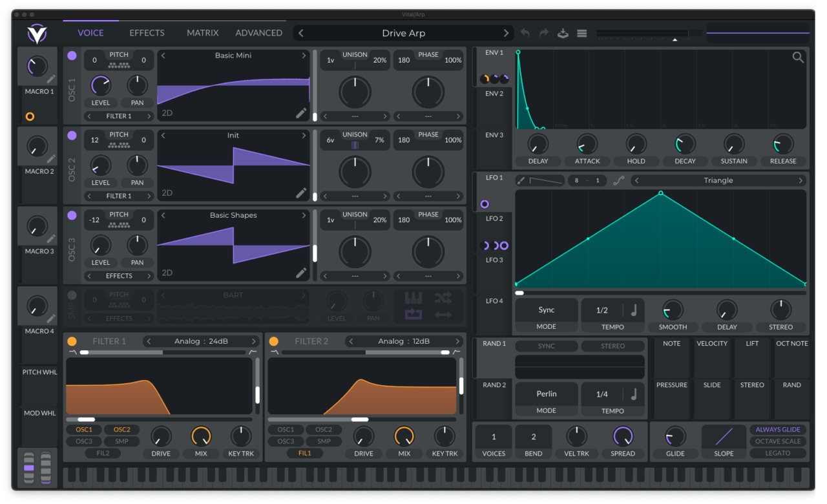Viewport: 827px width, 504px height.
Task: Click the LFO smooth curve icon
Action: pyautogui.click(x=618, y=181)
